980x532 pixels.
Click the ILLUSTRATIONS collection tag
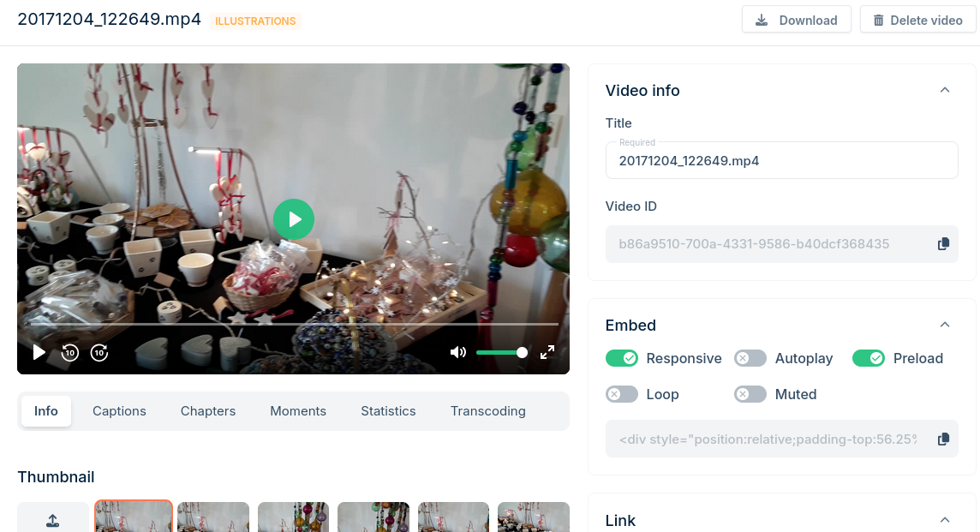tap(255, 21)
